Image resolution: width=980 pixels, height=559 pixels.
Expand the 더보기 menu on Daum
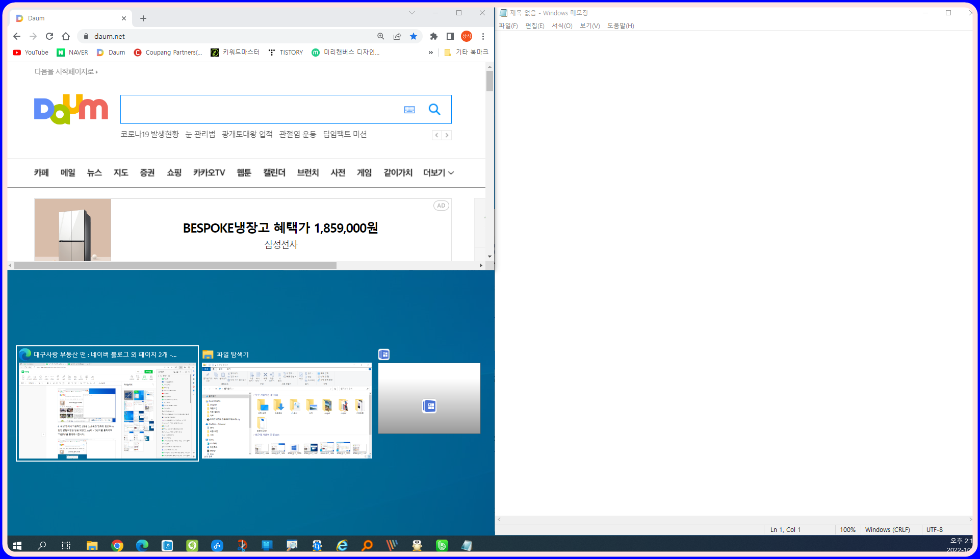tap(438, 173)
